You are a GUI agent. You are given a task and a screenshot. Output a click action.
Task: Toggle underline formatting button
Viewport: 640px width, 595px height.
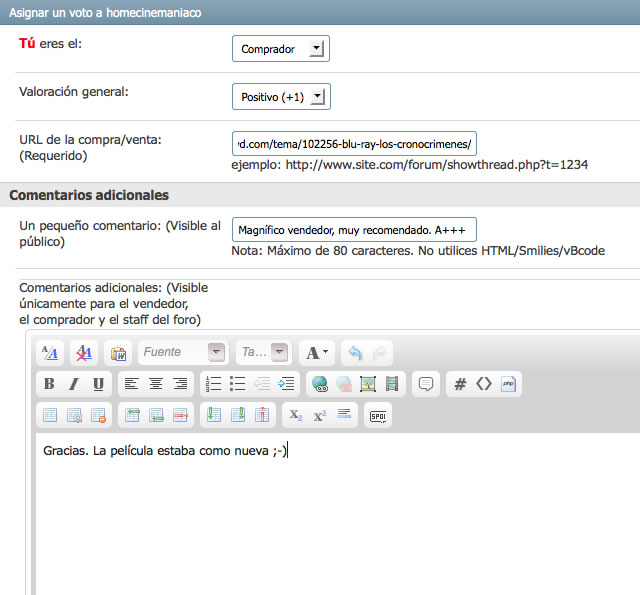[x=98, y=384]
